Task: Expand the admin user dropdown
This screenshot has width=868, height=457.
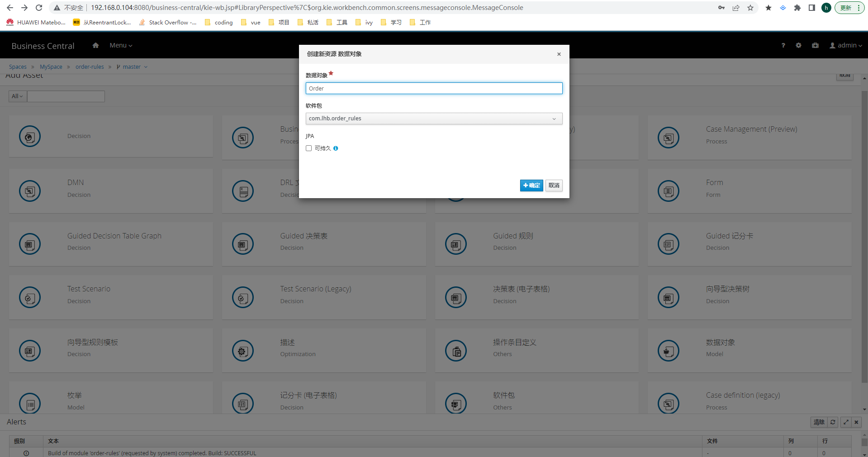Action: (x=846, y=45)
